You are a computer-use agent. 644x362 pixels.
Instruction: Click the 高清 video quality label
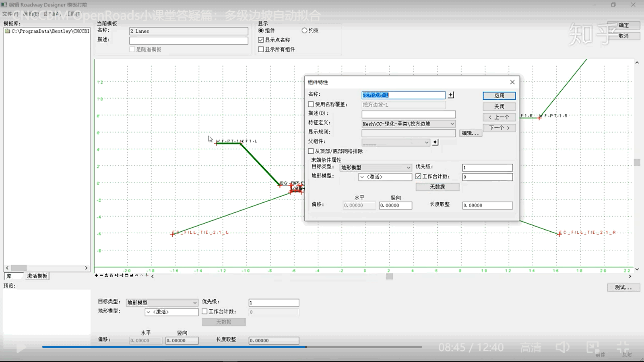click(530, 348)
